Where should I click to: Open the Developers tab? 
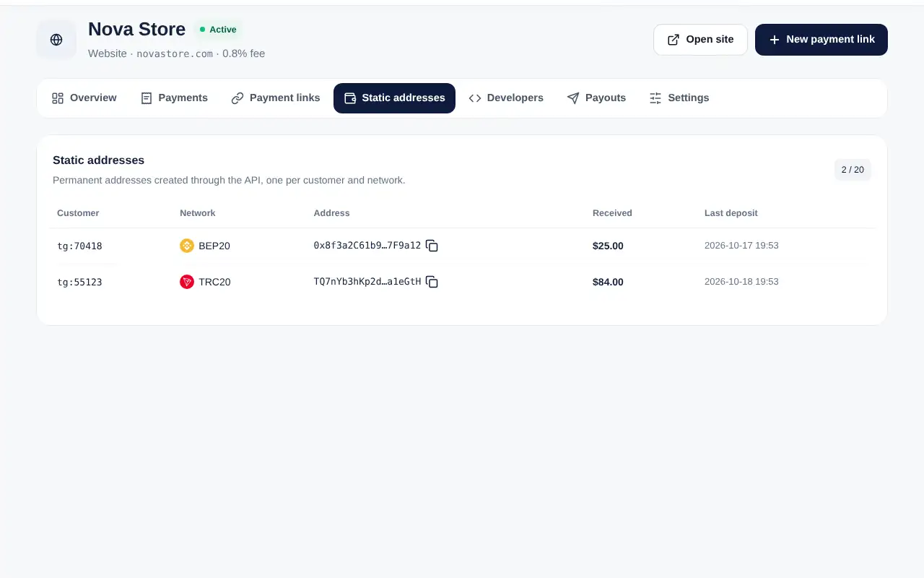(506, 98)
